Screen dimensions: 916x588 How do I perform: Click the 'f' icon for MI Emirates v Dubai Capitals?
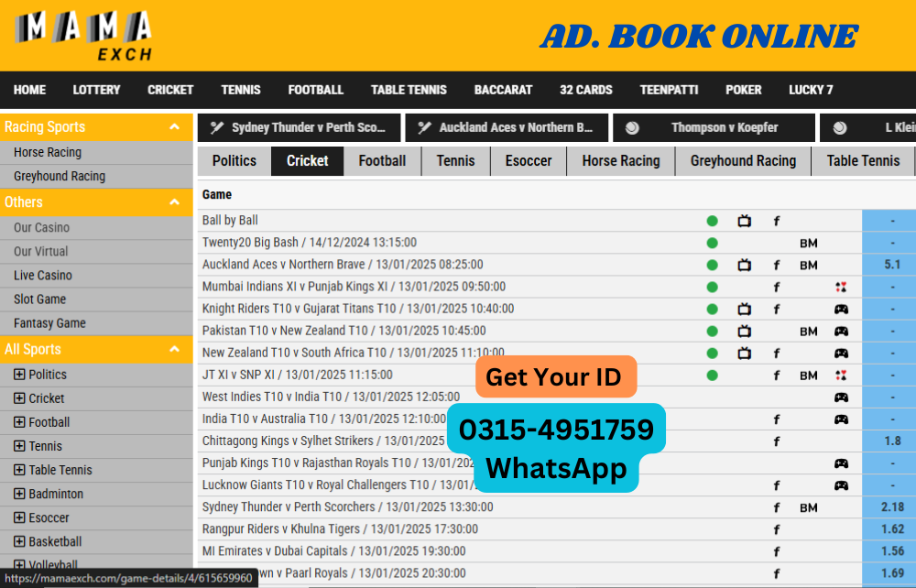coord(777,551)
